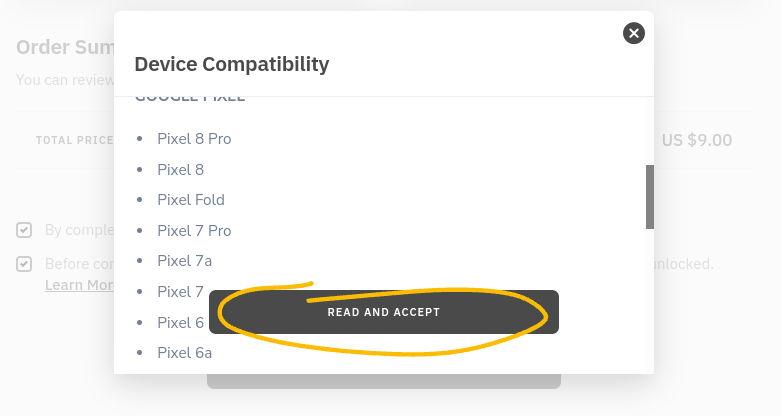Click the Device Compatibility heading
The height and width of the screenshot is (416, 781).
coord(232,64)
